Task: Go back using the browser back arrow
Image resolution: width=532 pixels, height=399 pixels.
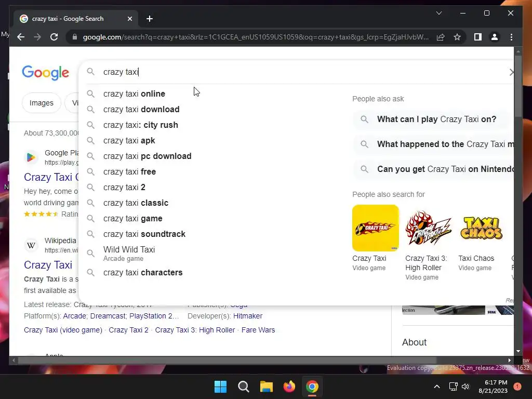Action: (21, 37)
